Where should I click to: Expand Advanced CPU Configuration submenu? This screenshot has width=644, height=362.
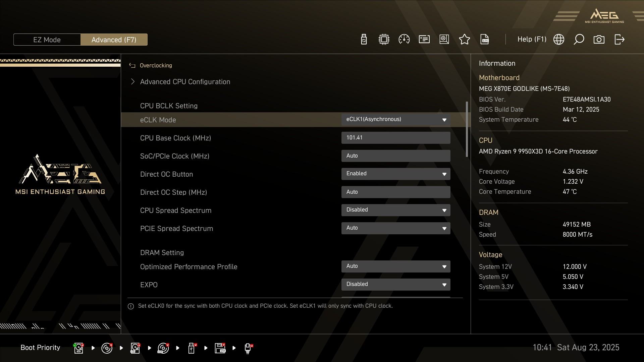point(185,82)
